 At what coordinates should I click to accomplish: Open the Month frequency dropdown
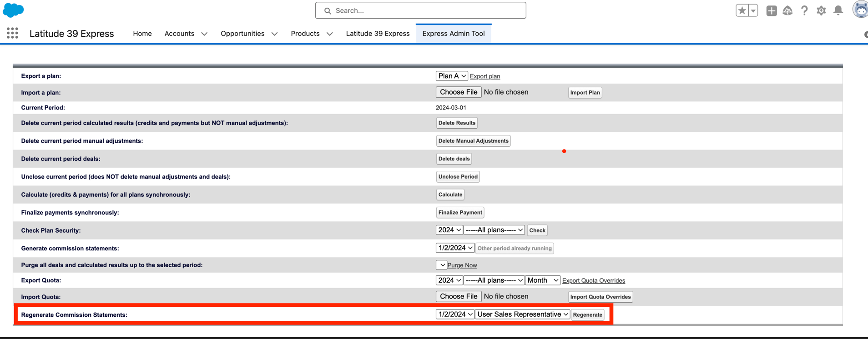(543, 280)
